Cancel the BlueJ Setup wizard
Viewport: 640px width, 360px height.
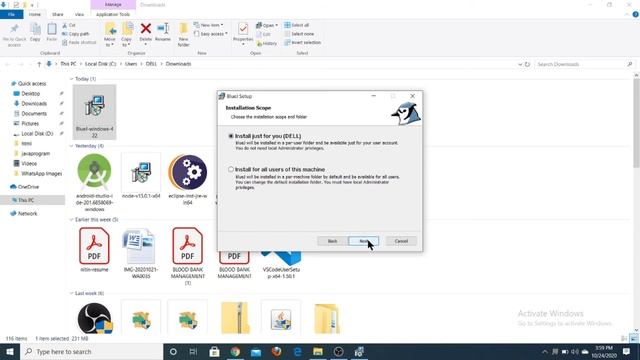pyautogui.click(x=401, y=241)
